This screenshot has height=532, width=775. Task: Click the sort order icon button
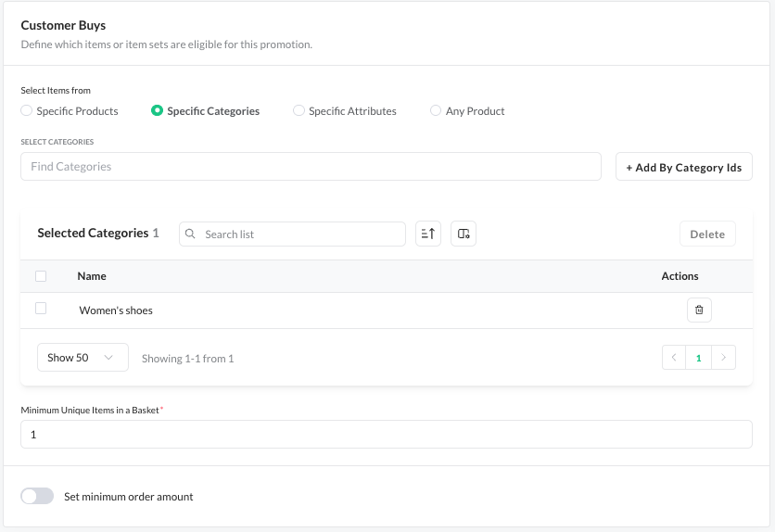click(428, 234)
